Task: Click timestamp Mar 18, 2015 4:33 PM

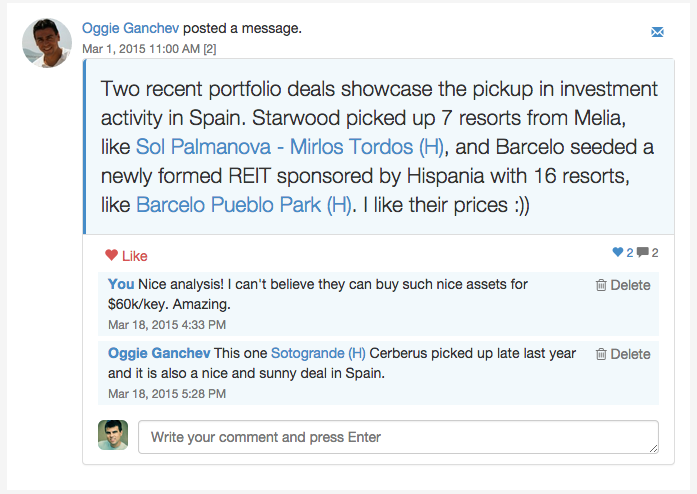Action: point(167,325)
